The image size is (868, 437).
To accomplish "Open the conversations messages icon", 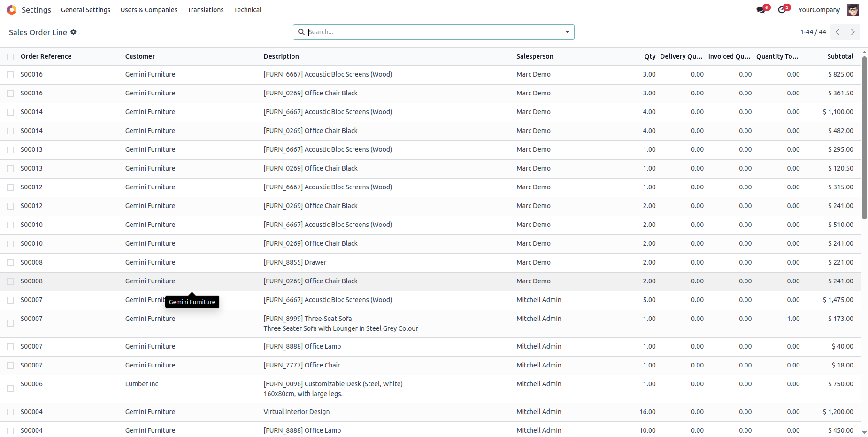I will pyautogui.click(x=760, y=10).
